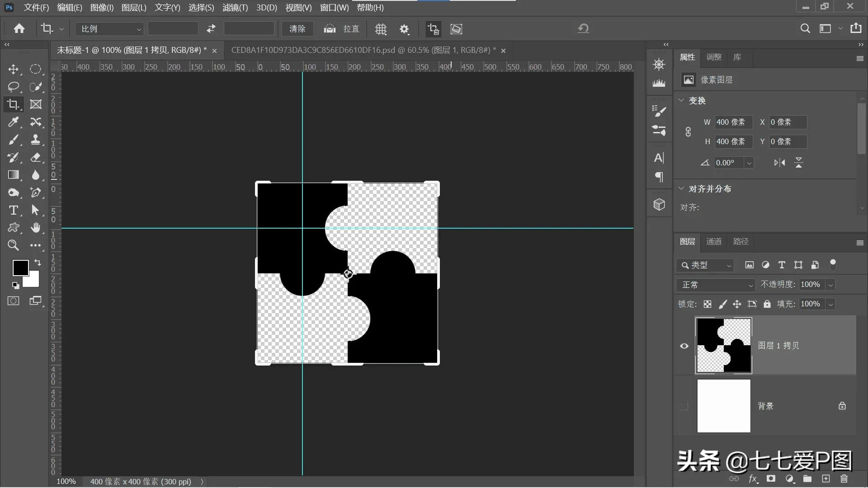Select 图层 1 拷贝 thumbnail
Screen dimensions: 868x488
pos(723,345)
